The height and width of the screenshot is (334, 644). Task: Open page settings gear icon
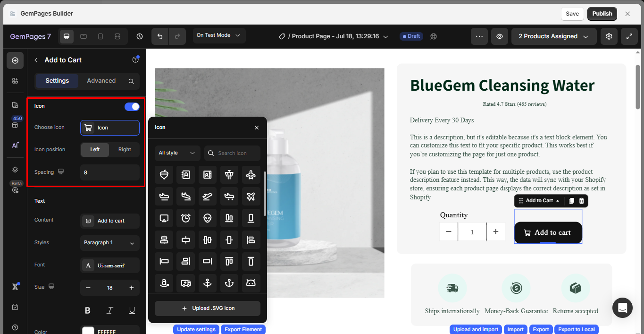[609, 36]
